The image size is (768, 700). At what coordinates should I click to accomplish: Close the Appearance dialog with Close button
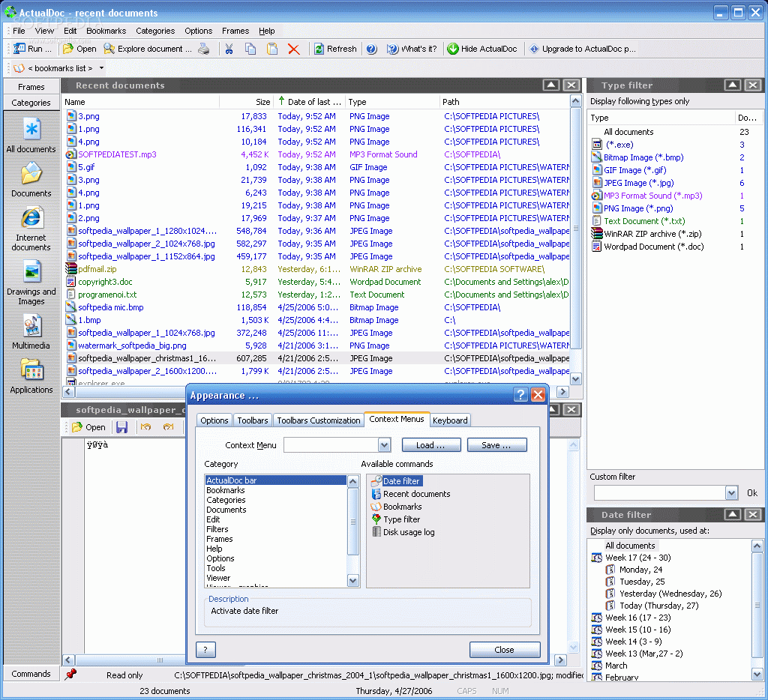point(505,650)
